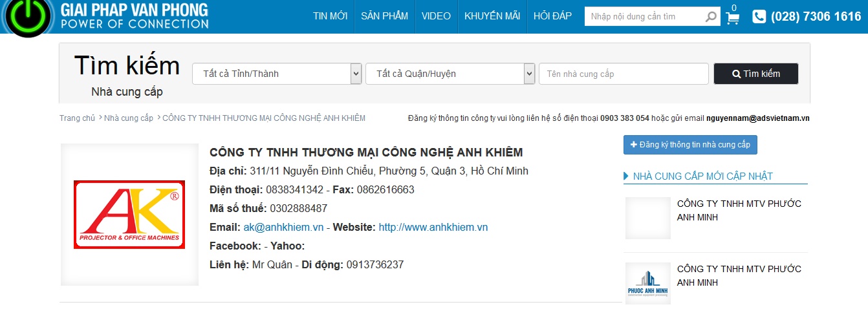Screen dimensions: 868x309
Task: Click the email nguyennam@adsvietnam.vn
Action: click(758, 118)
